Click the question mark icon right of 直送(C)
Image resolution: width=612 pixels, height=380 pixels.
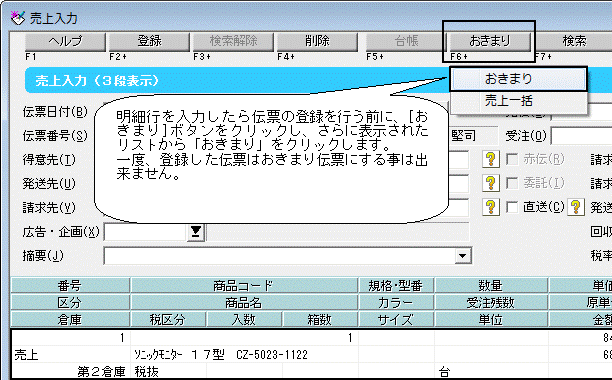(x=576, y=207)
